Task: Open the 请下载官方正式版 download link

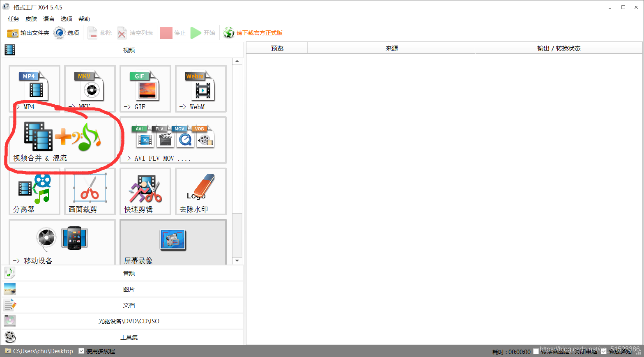Action: coord(253,33)
